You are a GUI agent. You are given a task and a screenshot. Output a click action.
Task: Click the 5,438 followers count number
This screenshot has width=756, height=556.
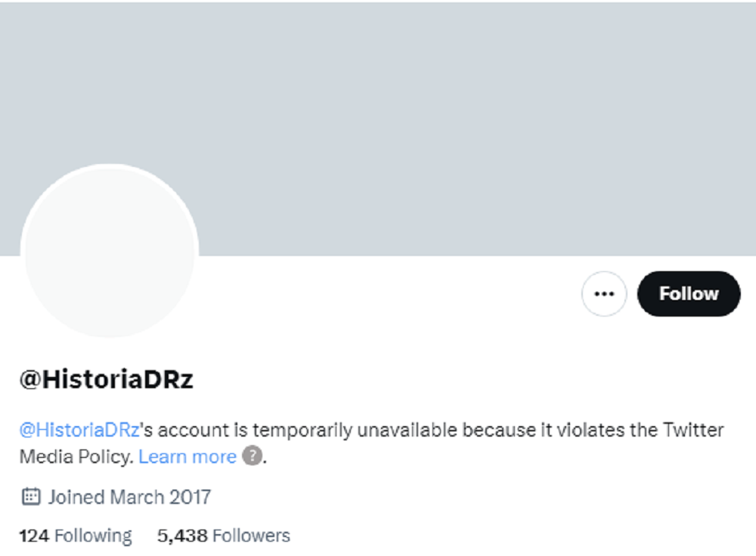182,536
